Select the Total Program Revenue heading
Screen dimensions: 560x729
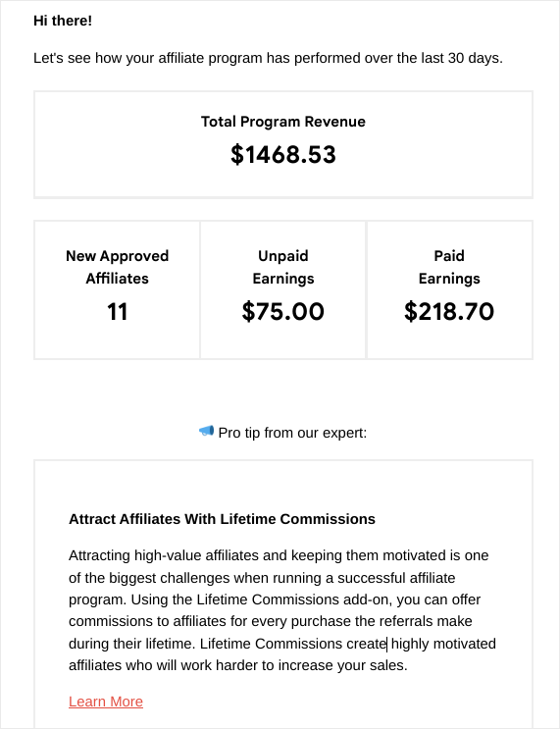pyautogui.click(x=283, y=122)
